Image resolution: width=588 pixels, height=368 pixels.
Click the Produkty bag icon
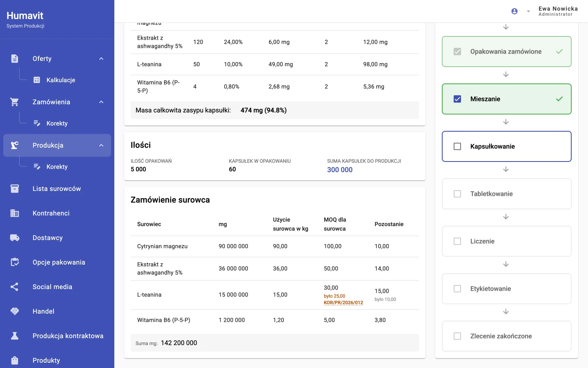(15, 360)
